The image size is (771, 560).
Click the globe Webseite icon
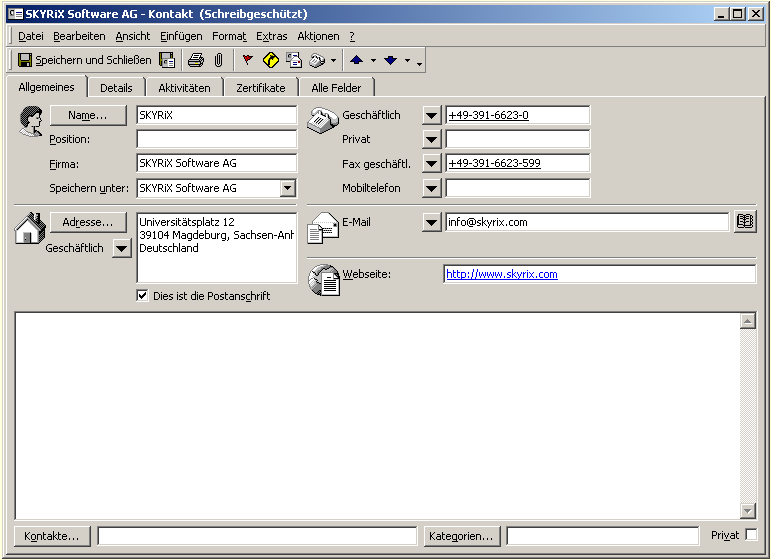(x=324, y=280)
